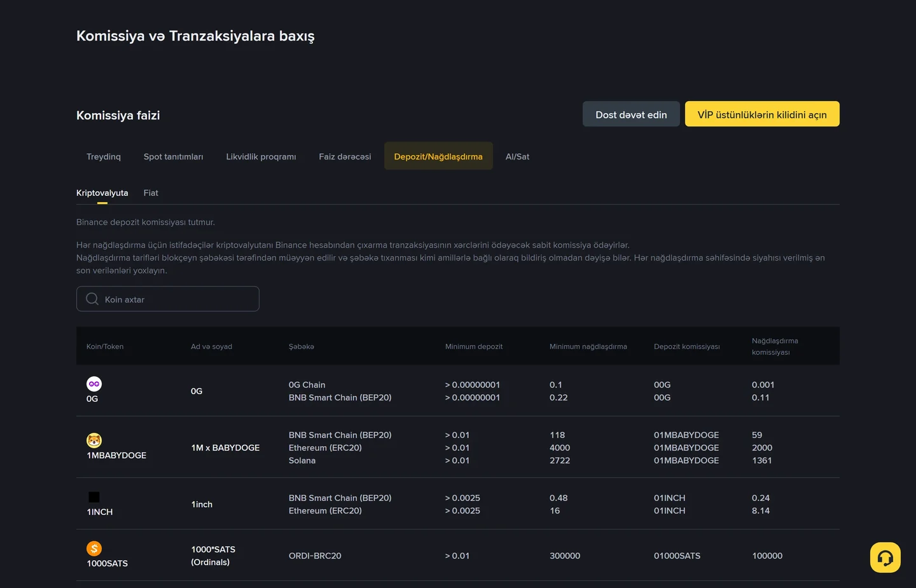The height and width of the screenshot is (588, 916).
Task: Click the 1MBABYDOGE token symbol text
Action: click(x=116, y=455)
